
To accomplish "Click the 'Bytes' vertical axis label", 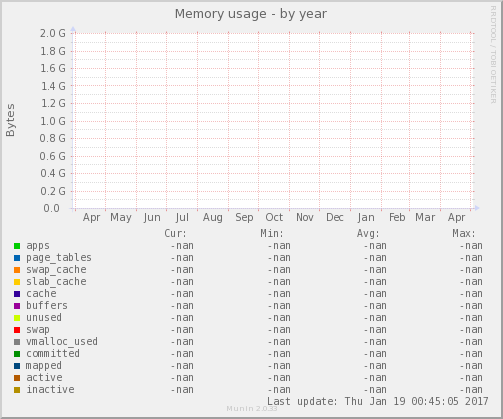I will click(11, 120).
